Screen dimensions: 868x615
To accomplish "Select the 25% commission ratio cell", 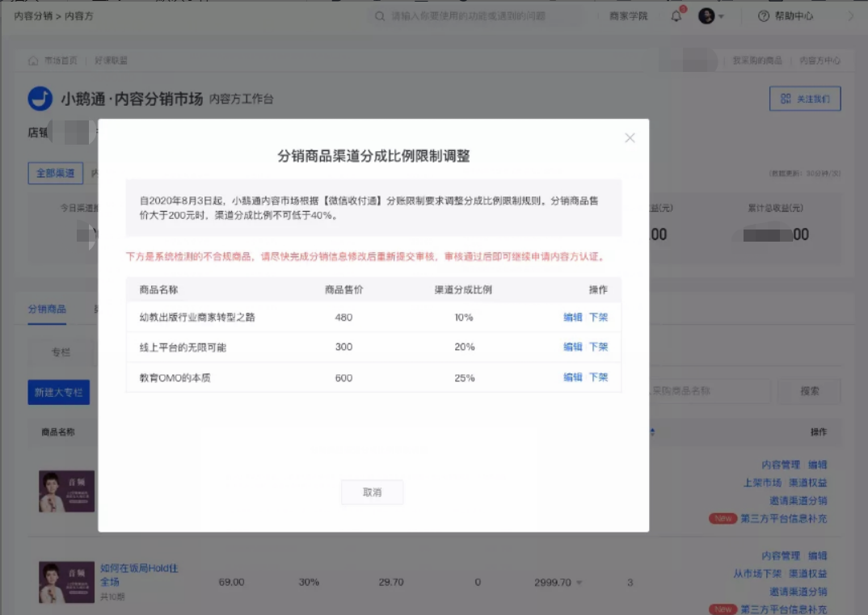I will click(465, 377).
